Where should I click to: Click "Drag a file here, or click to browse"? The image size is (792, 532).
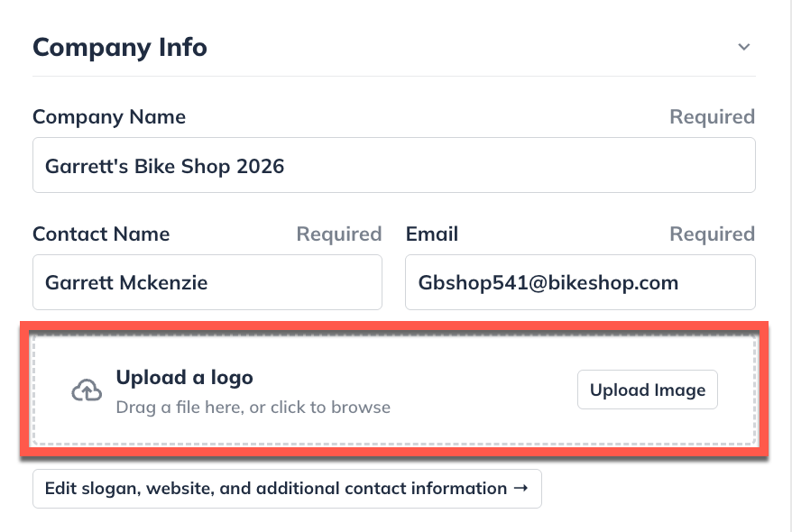(x=253, y=408)
